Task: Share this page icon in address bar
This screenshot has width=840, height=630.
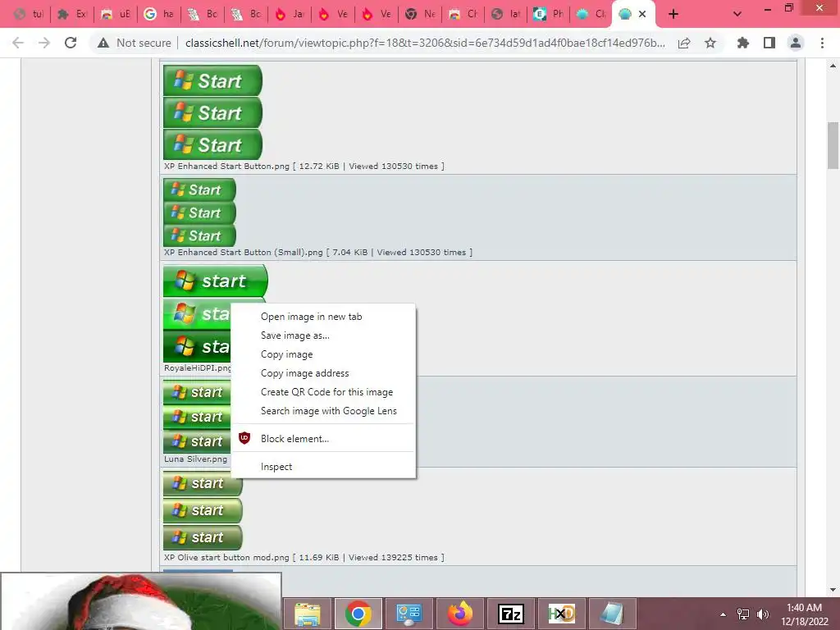Action: (x=684, y=43)
